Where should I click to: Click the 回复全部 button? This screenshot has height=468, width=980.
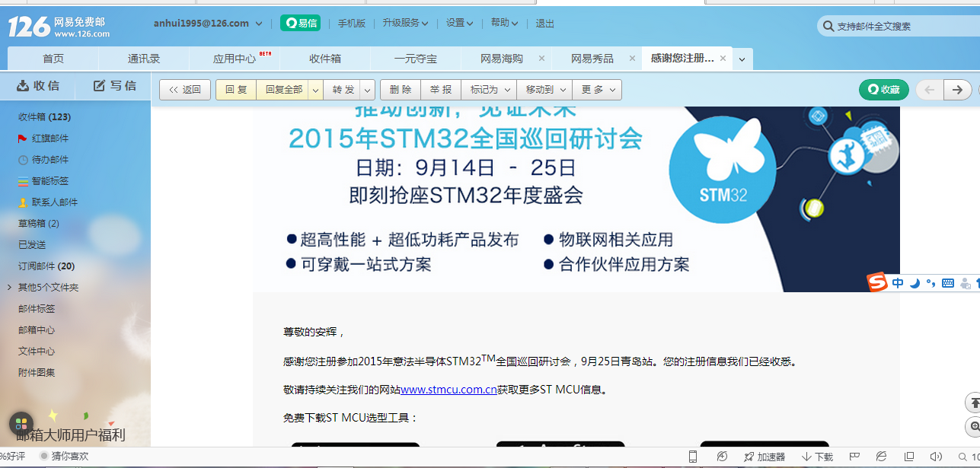pos(283,90)
